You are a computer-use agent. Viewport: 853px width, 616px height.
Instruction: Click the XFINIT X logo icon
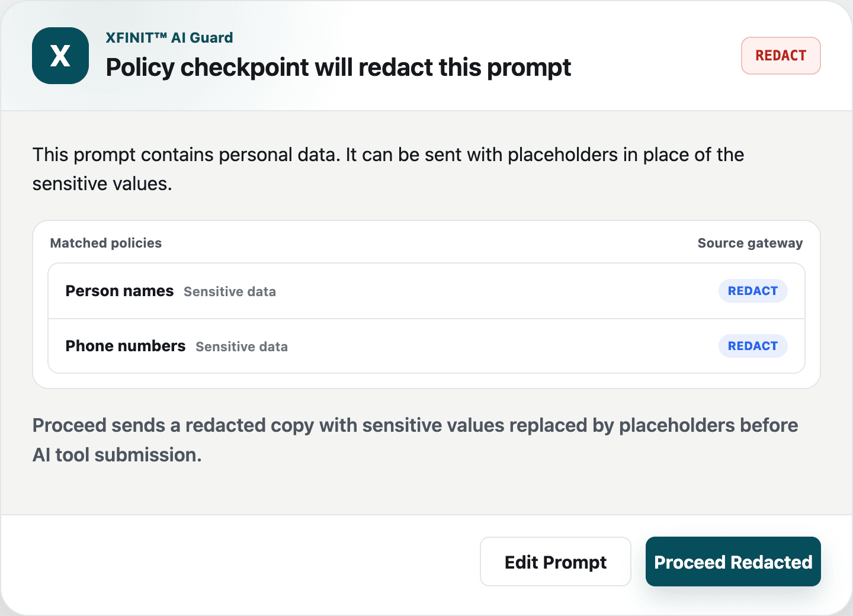coord(60,56)
